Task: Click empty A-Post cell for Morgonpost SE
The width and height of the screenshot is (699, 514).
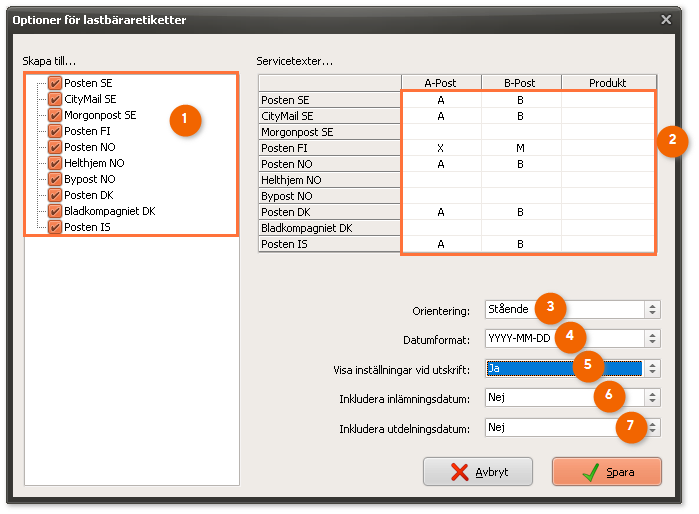Action: [441, 132]
